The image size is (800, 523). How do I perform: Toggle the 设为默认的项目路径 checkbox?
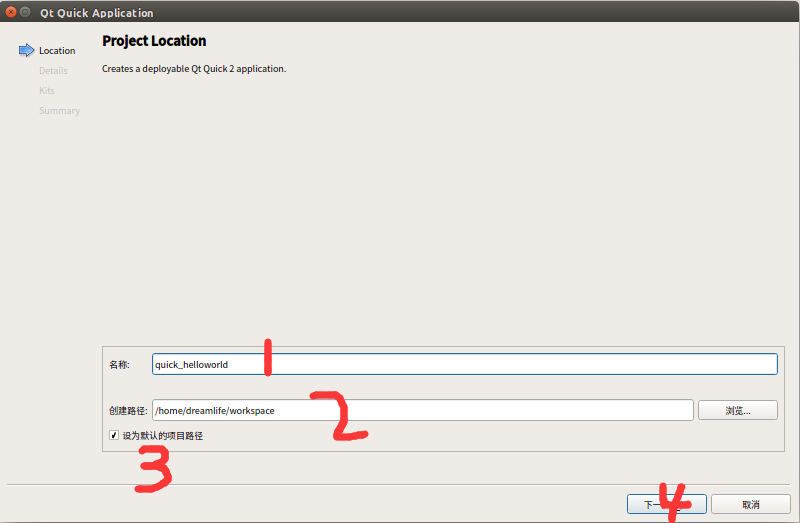click(114, 435)
